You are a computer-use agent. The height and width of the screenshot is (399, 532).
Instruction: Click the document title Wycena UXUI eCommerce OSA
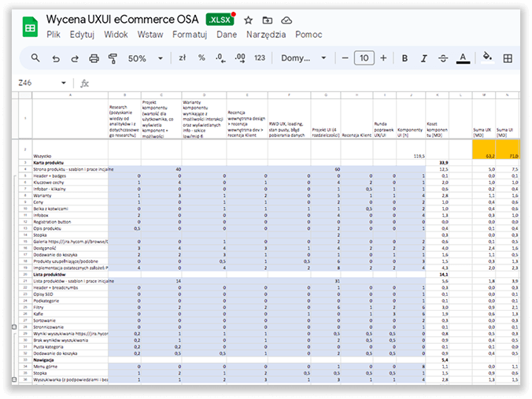coord(122,20)
